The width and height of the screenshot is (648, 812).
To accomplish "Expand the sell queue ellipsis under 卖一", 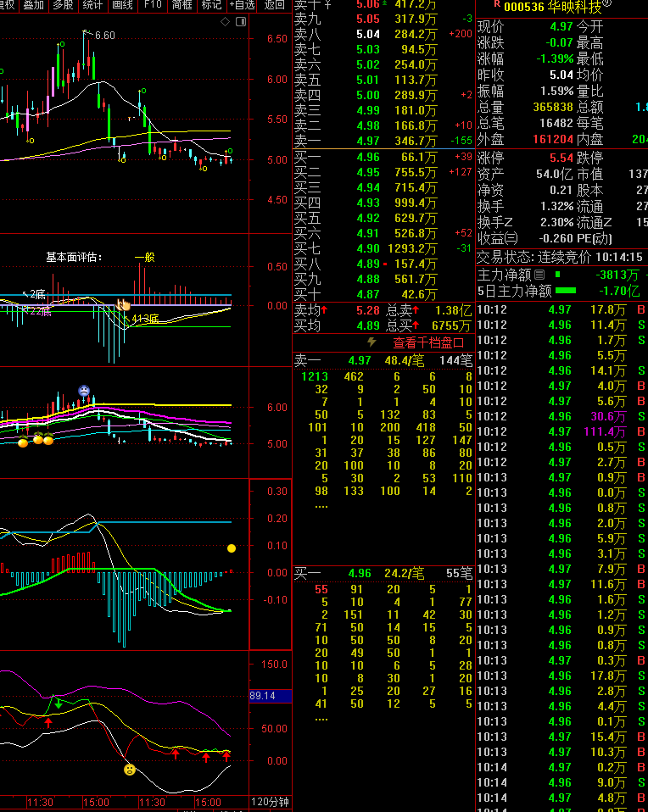I will tap(321, 506).
